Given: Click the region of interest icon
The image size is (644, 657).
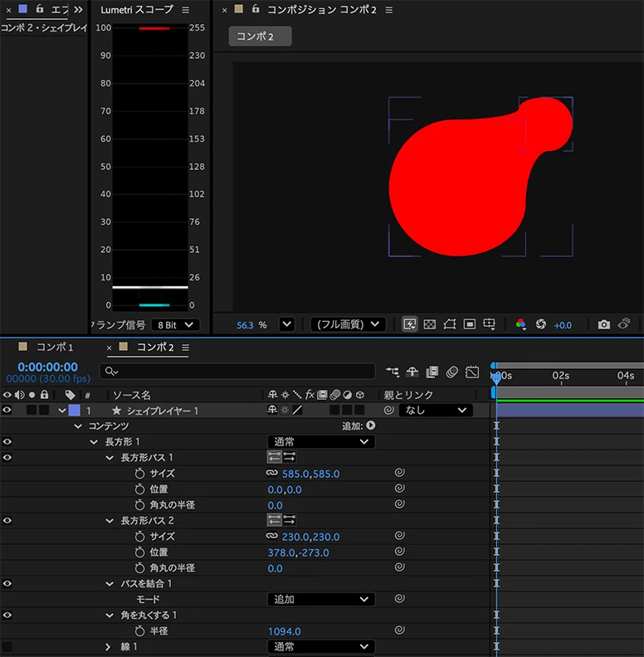Looking at the screenshot, I should point(470,324).
